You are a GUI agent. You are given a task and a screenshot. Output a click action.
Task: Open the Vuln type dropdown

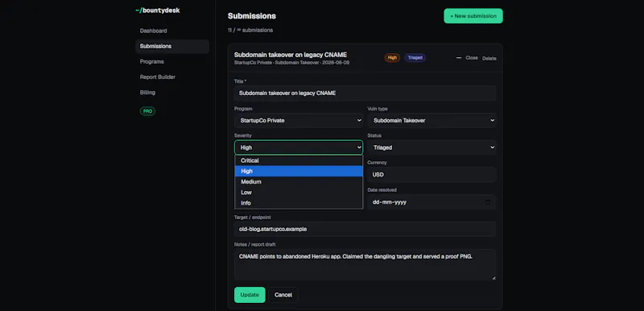click(431, 120)
